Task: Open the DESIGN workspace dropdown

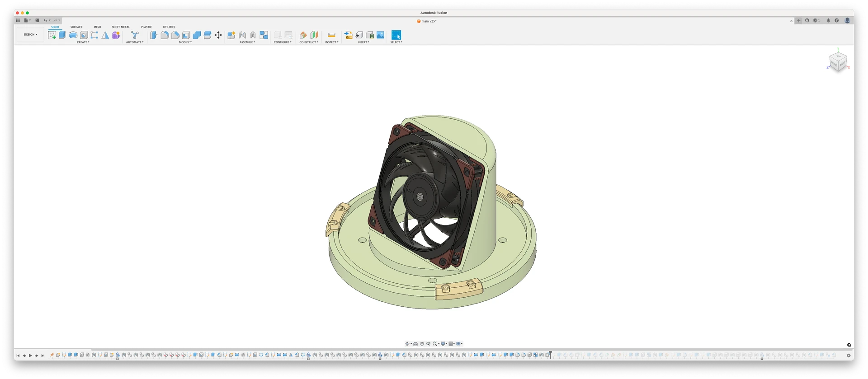Action: 30,34
